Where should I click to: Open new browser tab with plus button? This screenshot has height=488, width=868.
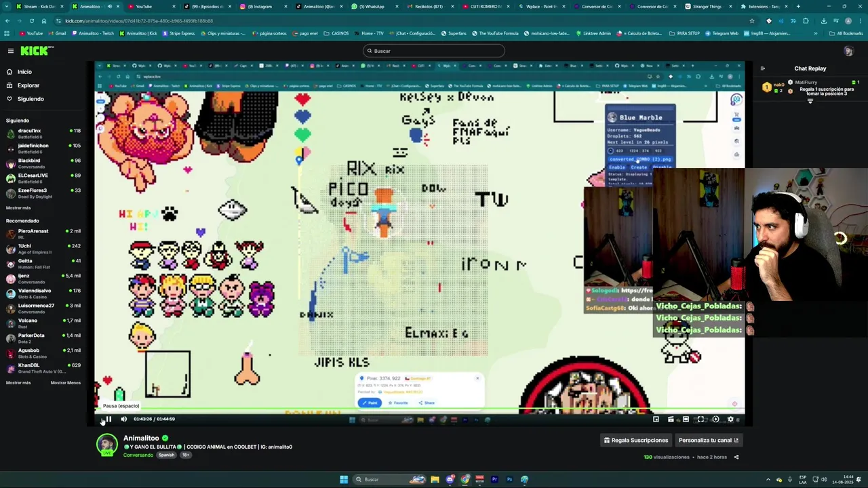point(798,6)
